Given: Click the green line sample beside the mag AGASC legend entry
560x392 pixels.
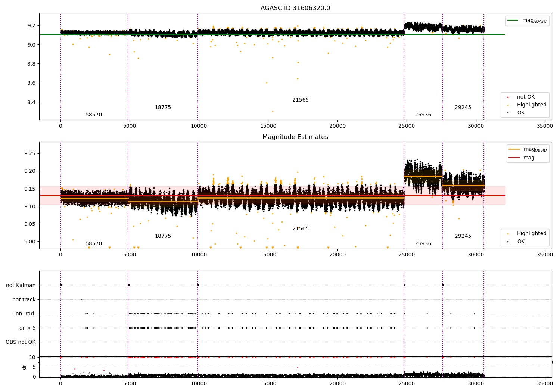Looking at the screenshot, I should pyautogui.click(x=513, y=21).
